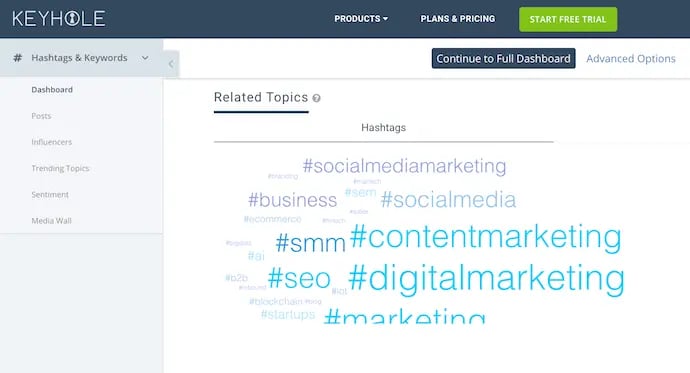690x373 pixels.
Task: Select Sentiment in the sidebar
Action: point(50,194)
